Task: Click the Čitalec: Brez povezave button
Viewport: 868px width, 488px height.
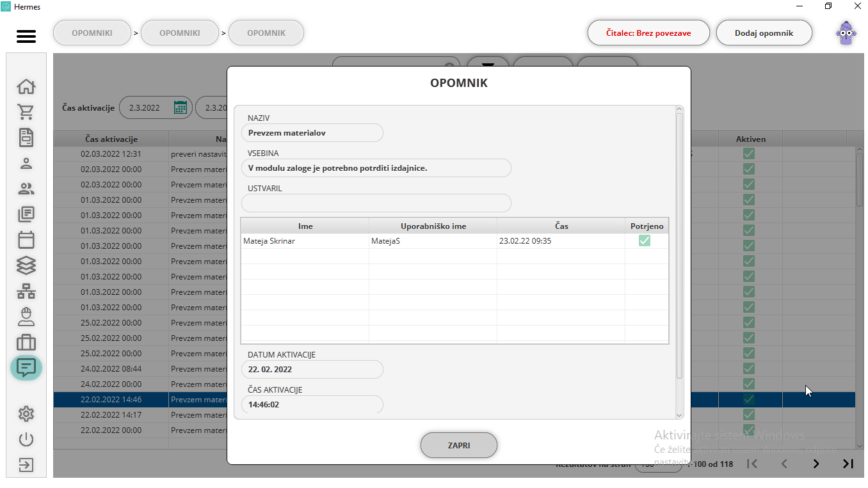Action: tap(648, 33)
